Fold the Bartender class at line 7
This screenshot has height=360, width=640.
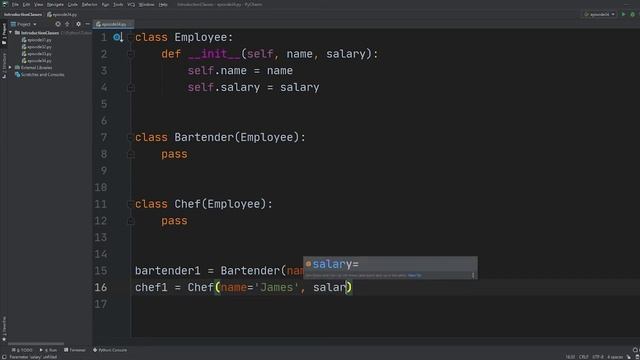pyautogui.click(x=130, y=138)
